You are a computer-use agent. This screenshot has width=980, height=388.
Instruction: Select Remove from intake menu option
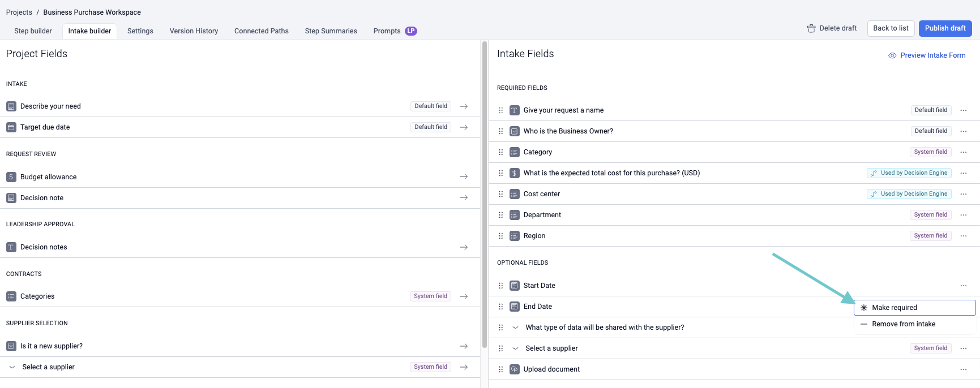pos(903,324)
